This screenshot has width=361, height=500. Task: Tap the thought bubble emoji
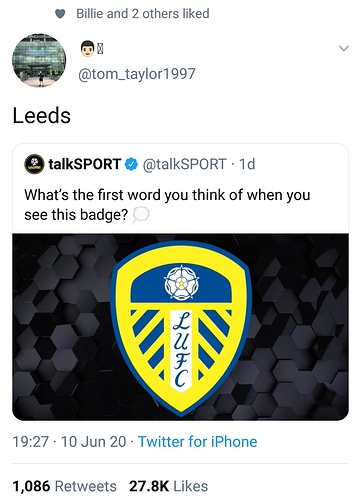141,215
